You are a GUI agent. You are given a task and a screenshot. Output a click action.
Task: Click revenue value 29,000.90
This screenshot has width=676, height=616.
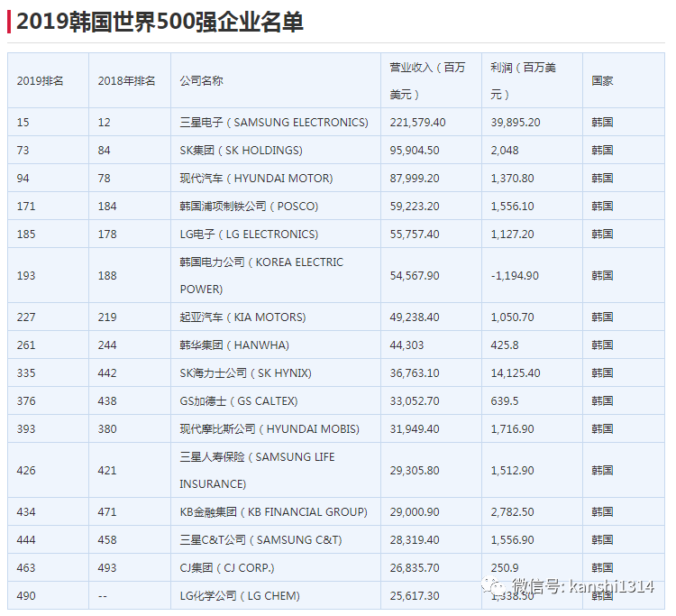[415, 512]
